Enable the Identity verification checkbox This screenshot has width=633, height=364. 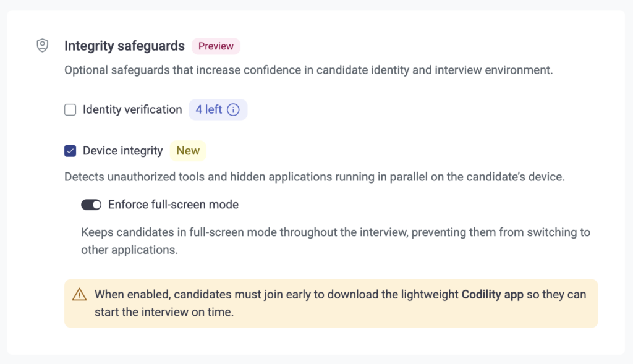(70, 110)
